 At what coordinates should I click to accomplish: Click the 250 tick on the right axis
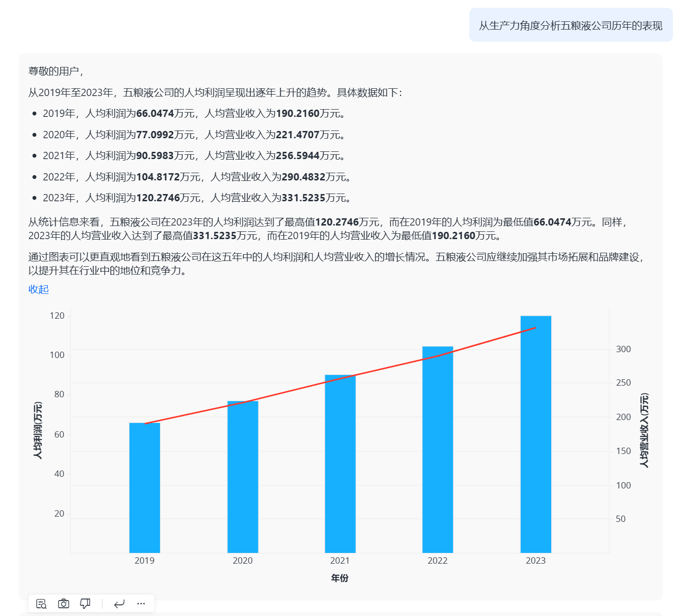[623, 383]
